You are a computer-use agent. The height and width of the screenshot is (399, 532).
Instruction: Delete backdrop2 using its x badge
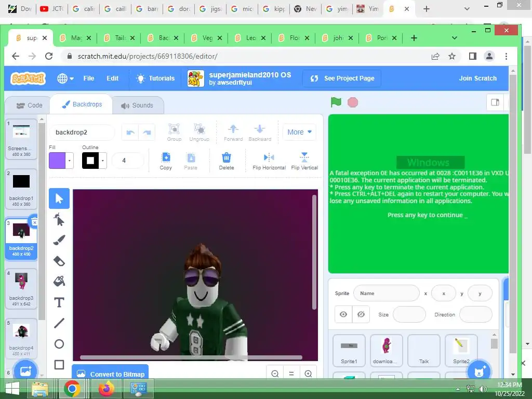(x=34, y=222)
